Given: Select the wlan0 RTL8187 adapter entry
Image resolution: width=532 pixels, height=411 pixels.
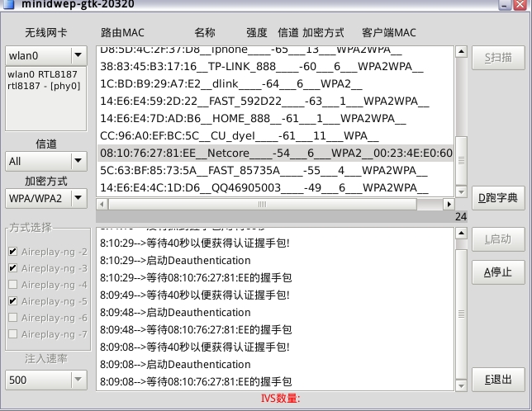Looking at the screenshot, I should click(x=44, y=74).
